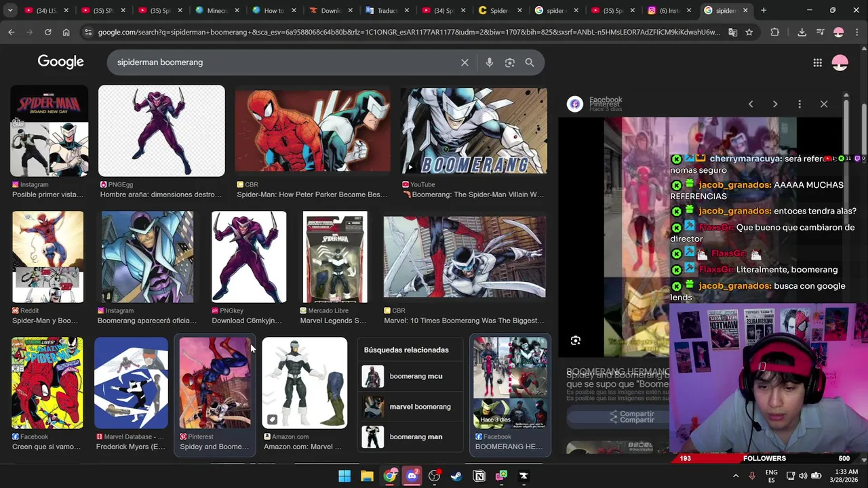Search by image with the lens icon
Screen dimensions: 868x488
[x=510, y=62]
